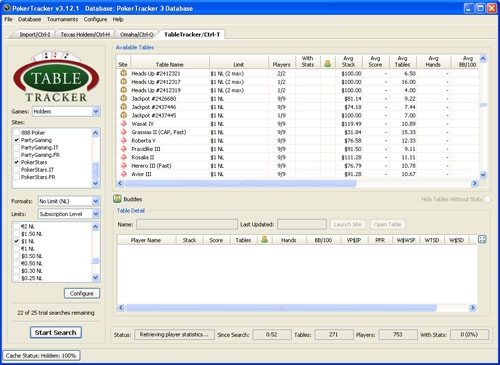
Task: Click the site icon on the Avior III row
Action: coord(124,174)
